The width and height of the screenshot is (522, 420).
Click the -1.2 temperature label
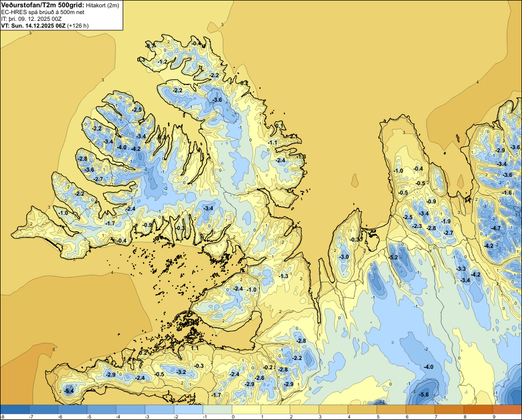pos(163,62)
